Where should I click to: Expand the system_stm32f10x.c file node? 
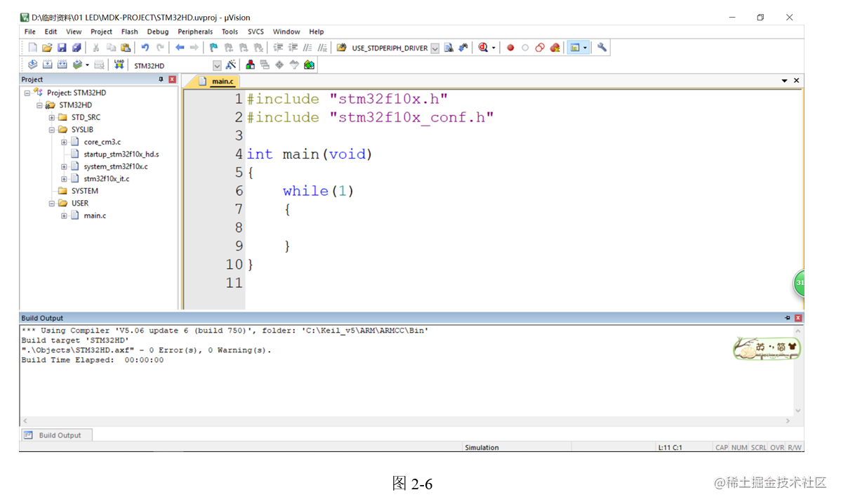[64, 167]
